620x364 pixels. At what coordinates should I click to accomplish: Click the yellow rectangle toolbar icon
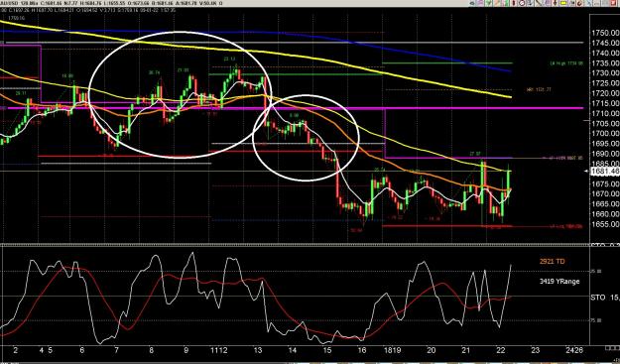click(x=563, y=3)
